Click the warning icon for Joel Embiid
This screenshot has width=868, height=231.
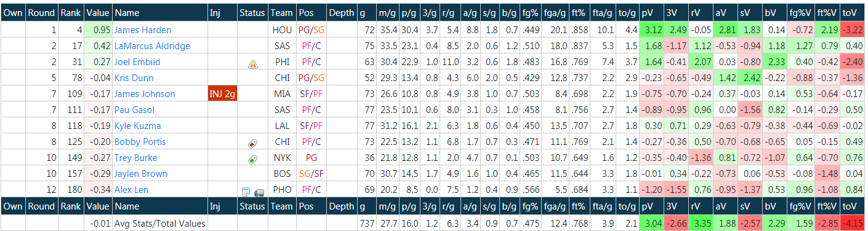click(x=252, y=63)
